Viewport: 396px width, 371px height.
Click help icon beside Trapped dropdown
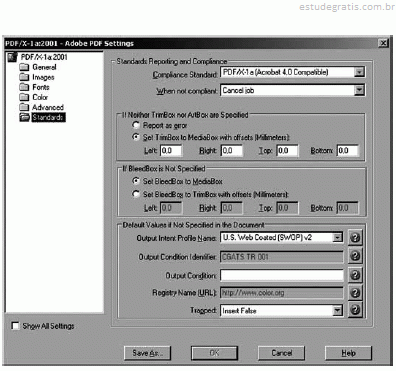(x=355, y=310)
